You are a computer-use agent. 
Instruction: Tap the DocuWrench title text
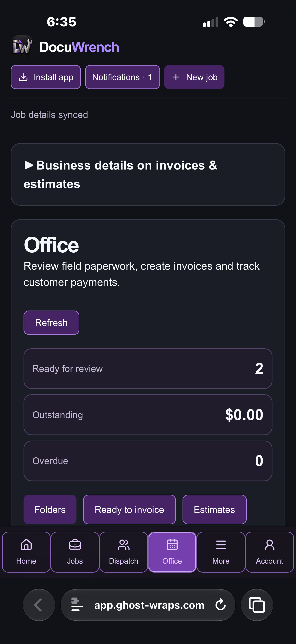coord(79,47)
